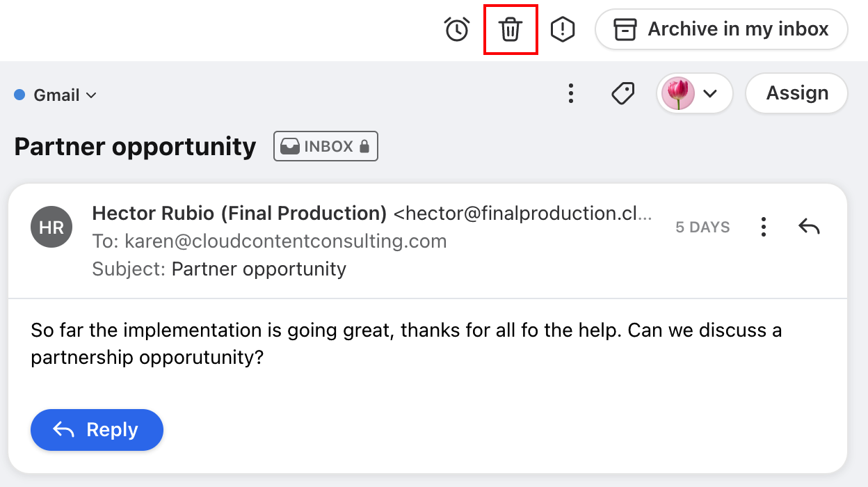Screen dimensions: 868x487
Task: Click the lock icon in the INBOX badge
Action: (364, 147)
